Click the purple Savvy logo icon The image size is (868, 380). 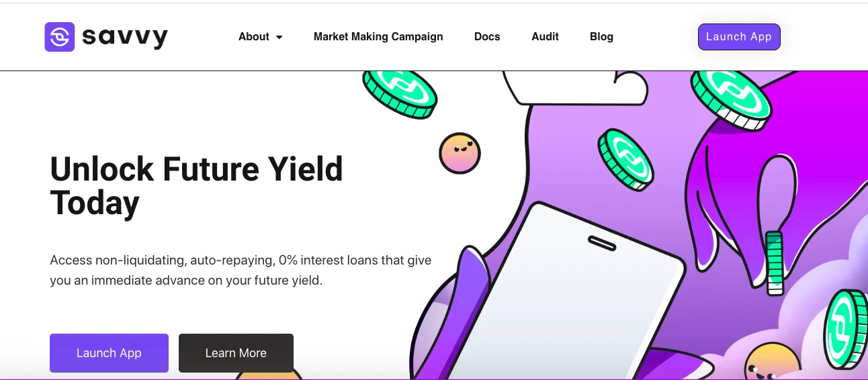[x=59, y=37]
